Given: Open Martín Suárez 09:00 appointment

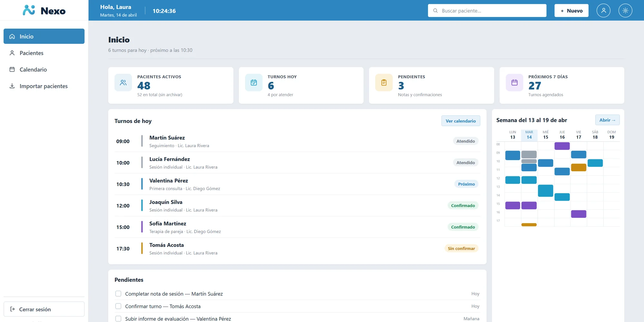Looking at the screenshot, I should 297,141.
